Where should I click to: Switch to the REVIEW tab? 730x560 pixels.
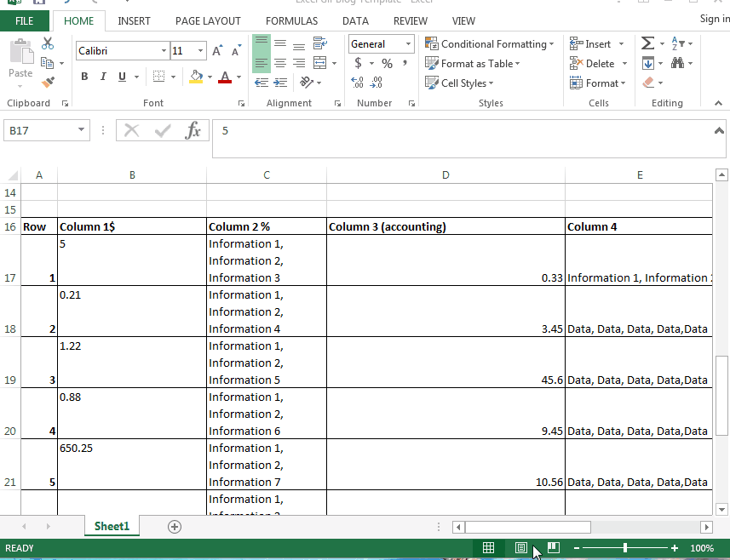coord(411,21)
